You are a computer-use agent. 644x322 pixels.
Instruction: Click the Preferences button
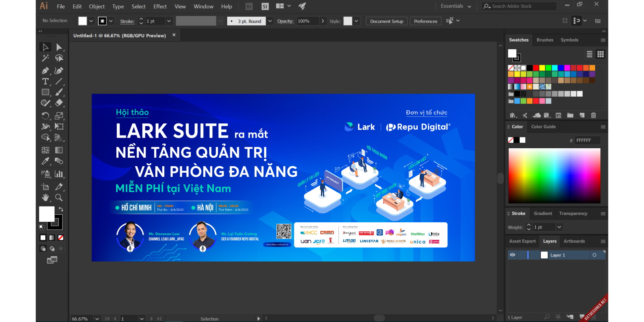point(426,21)
